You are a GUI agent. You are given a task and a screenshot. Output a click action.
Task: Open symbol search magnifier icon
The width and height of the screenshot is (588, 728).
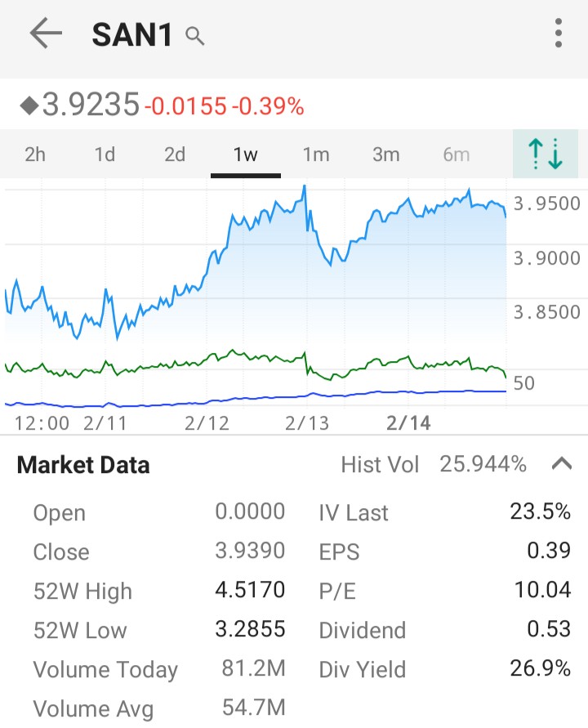click(194, 36)
